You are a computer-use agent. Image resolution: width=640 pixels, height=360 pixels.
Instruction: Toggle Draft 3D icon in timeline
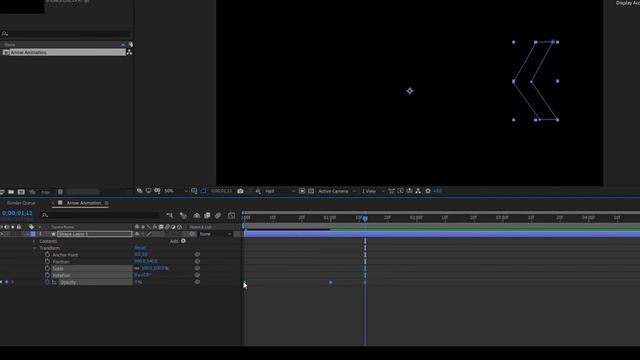pyautogui.click(x=183, y=216)
